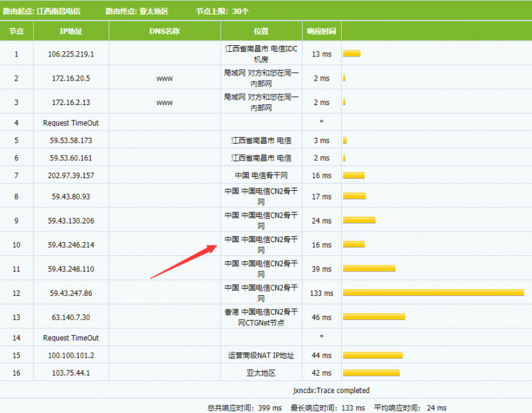Image resolution: width=532 pixels, height=413 pixels.
Task: Select IP address 100.100.101.2
Action: [x=71, y=356]
